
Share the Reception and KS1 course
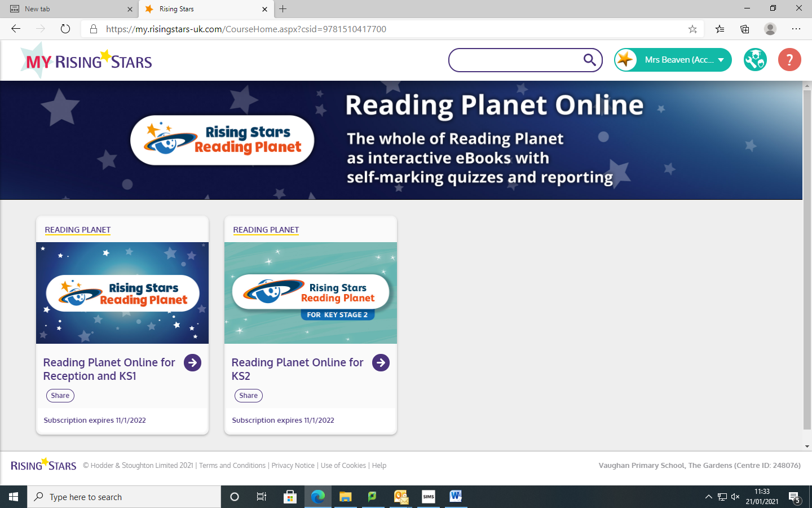tap(60, 396)
